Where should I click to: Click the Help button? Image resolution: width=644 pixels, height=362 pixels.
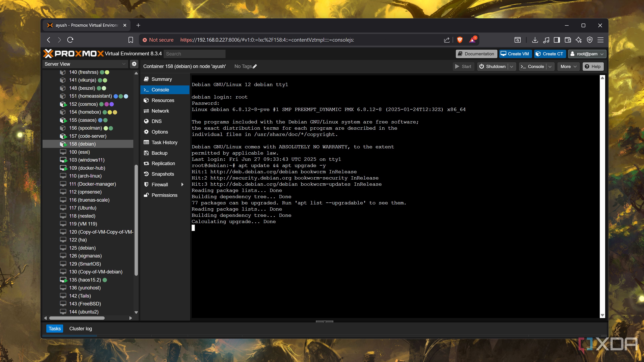click(x=593, y=67)
